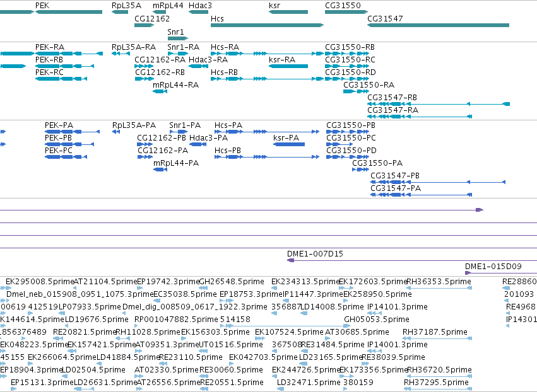Click the CG12162-PB protein glyph
The height and width of the screenshot is (392, 537).
pyautogui.click(x=145, y=144)
